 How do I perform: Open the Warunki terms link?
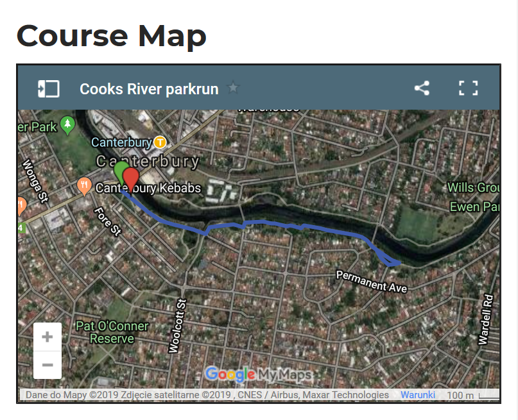pyautogui.click(x=418, y=394)
